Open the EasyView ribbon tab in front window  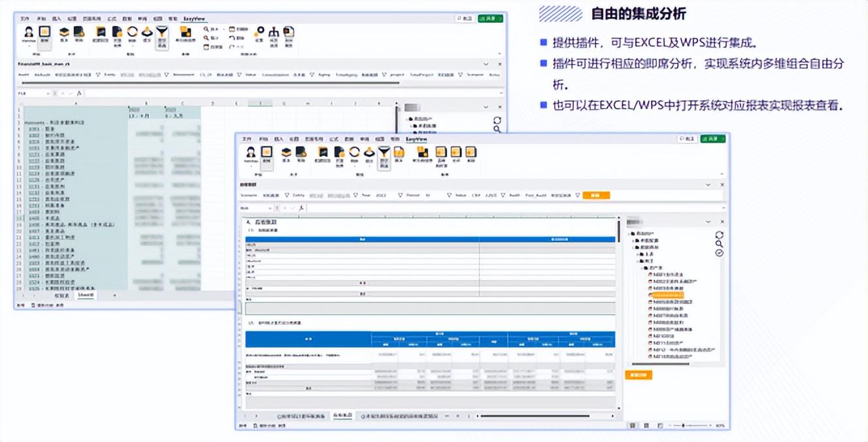click(416, 139)
